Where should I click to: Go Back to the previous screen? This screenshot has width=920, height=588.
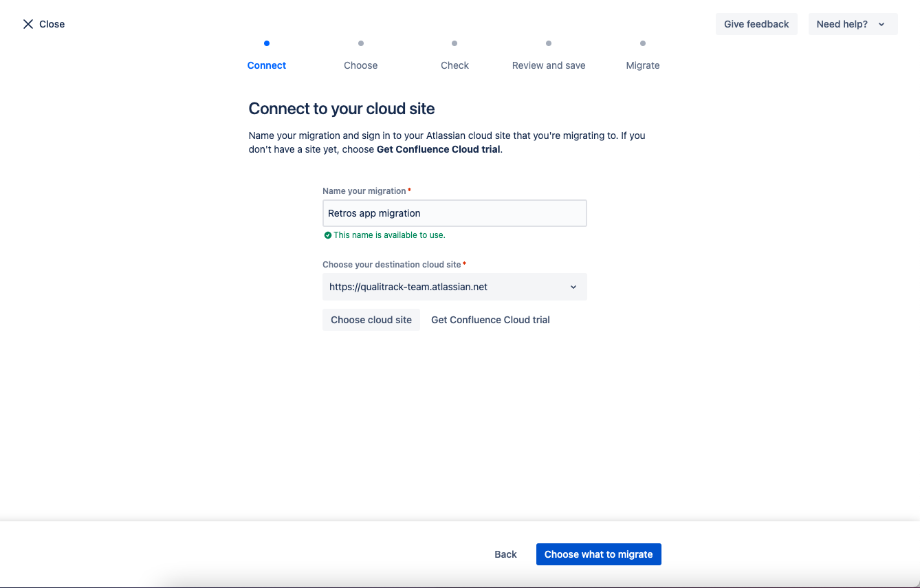[x=505, y=554]
